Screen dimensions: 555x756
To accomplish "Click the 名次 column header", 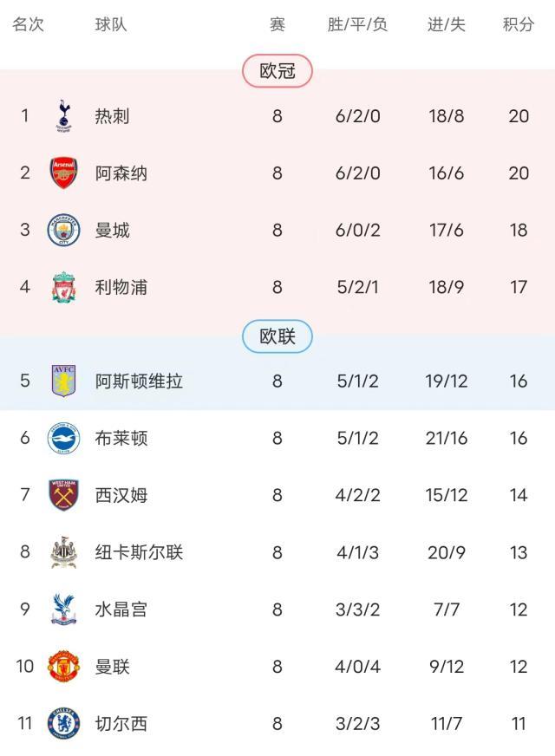I will (x=28, y=24).
